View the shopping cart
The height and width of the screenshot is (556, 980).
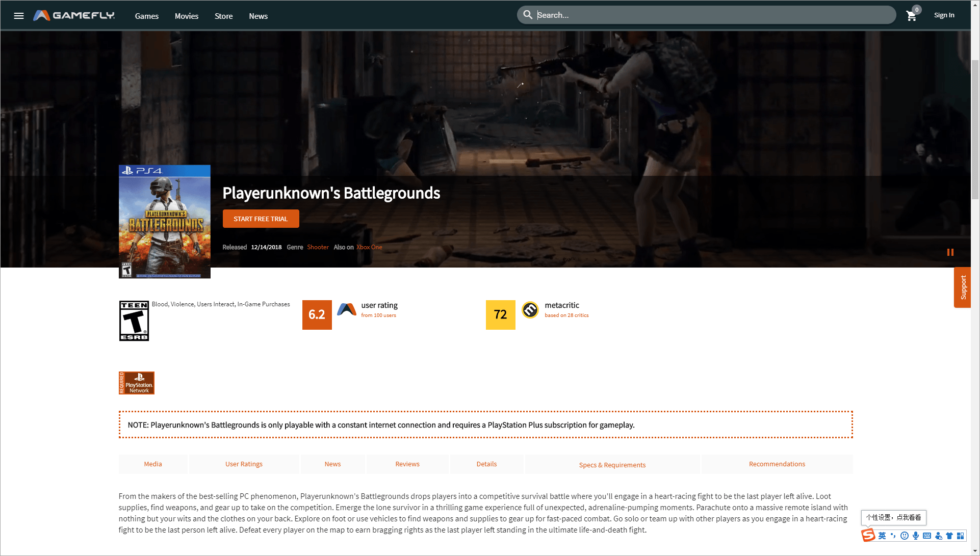(911, 16)
